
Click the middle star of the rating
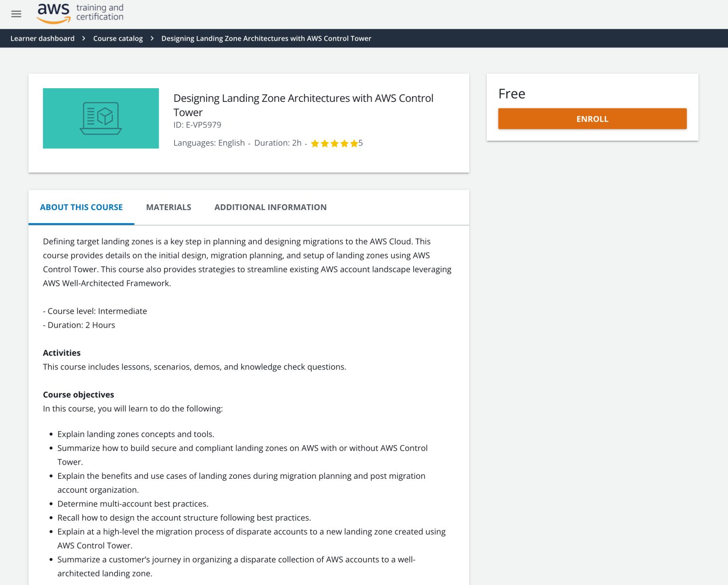[x=335, y=143]
